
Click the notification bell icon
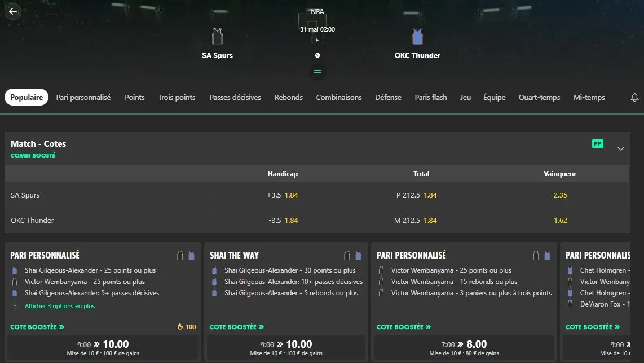tap(634, 98)
